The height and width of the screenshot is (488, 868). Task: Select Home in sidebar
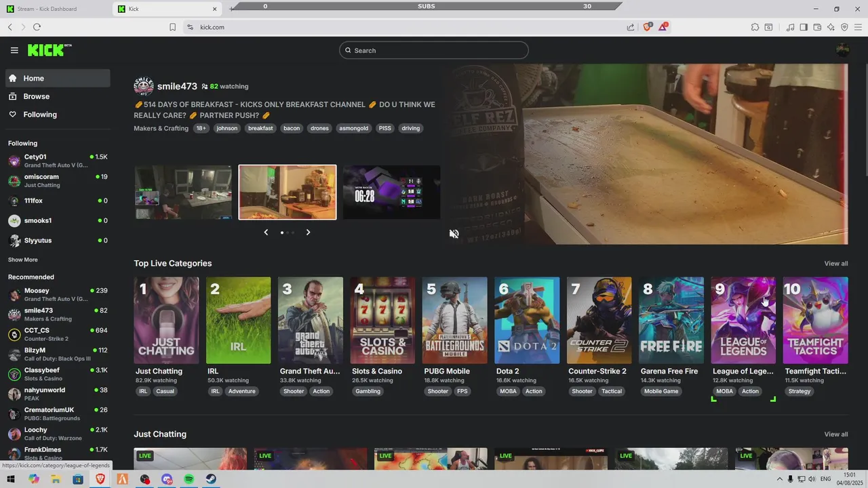[58, 78]
